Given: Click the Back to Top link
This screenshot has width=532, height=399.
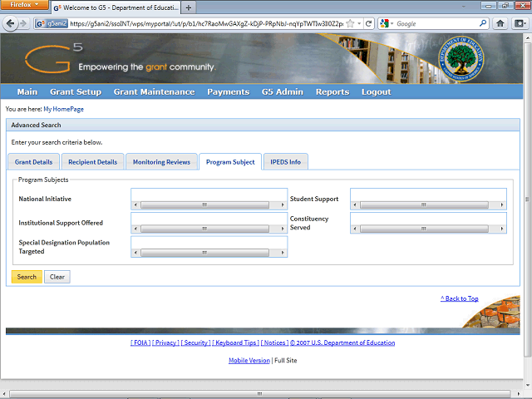Looking at the screenshot, I should (460, 298).
